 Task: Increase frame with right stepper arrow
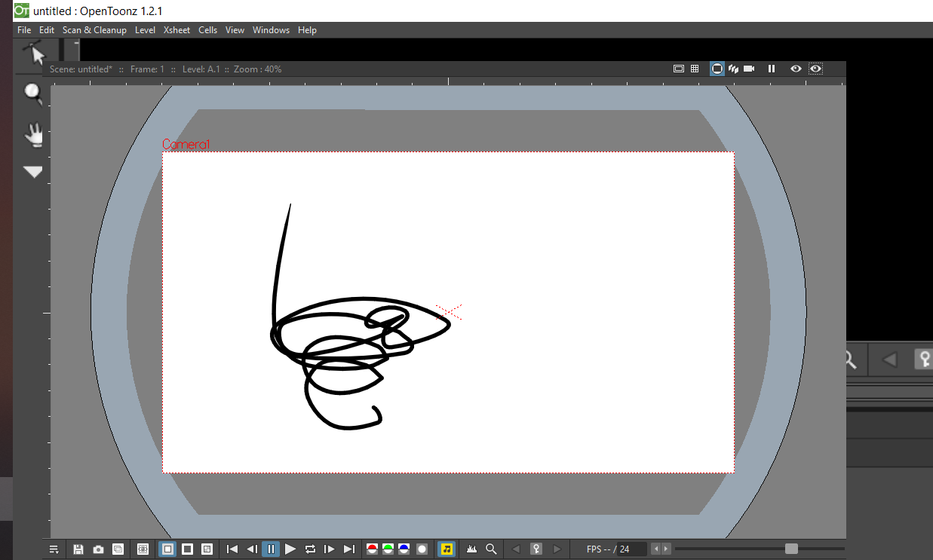[x=665, y=549]
